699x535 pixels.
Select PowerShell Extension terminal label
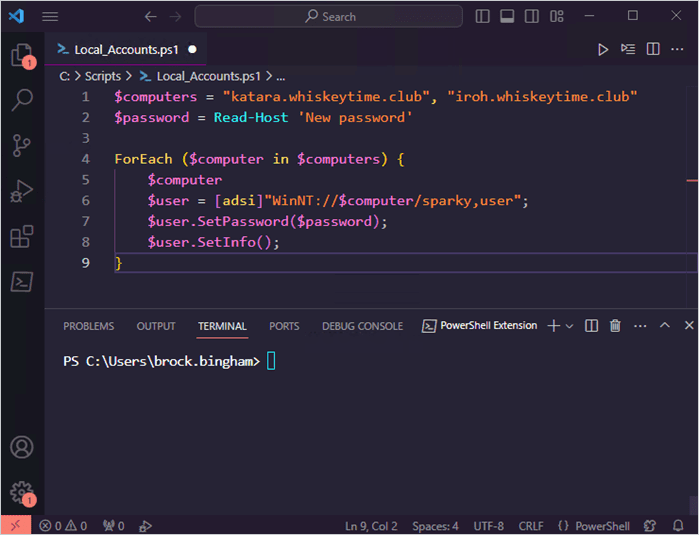pos(479,326)
